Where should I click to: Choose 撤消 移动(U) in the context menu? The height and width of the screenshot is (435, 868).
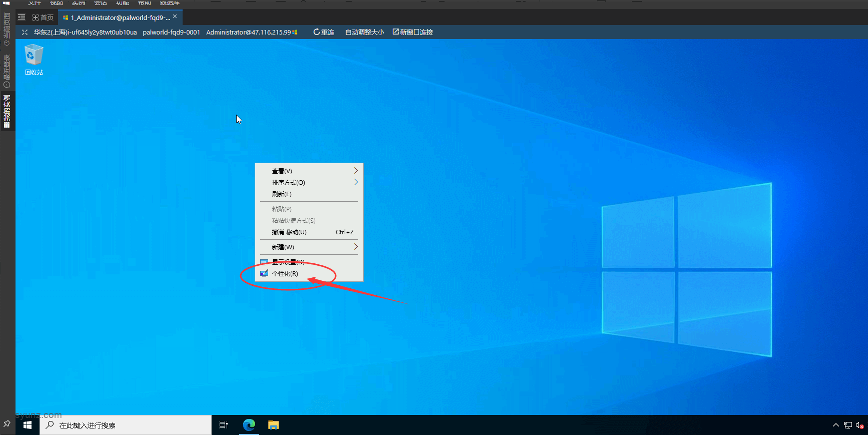click(309, 232)
